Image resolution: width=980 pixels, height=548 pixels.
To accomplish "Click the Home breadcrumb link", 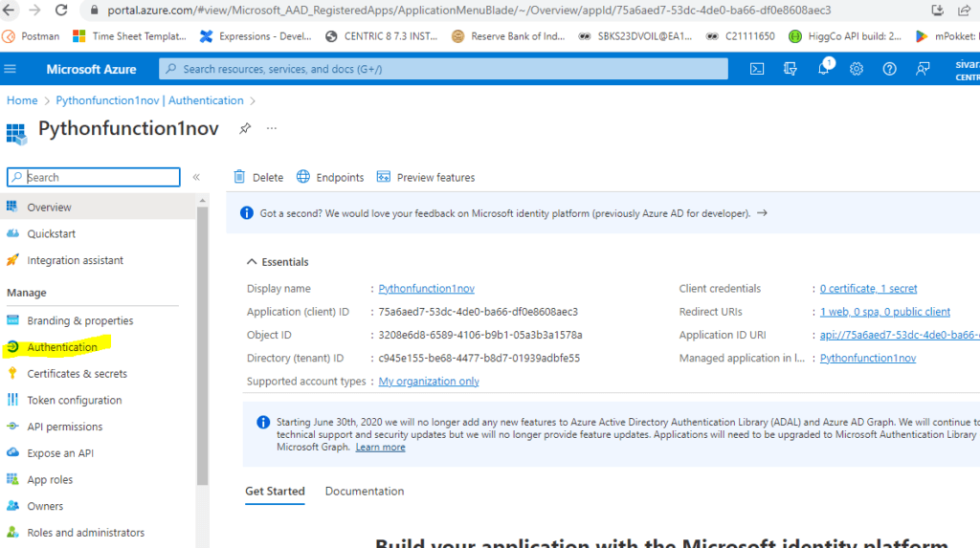I will (x=22, y=100).
